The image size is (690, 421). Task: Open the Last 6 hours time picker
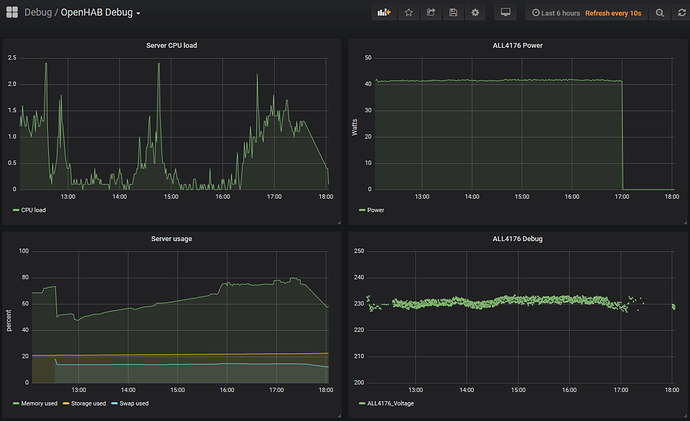tap(556, 13)
